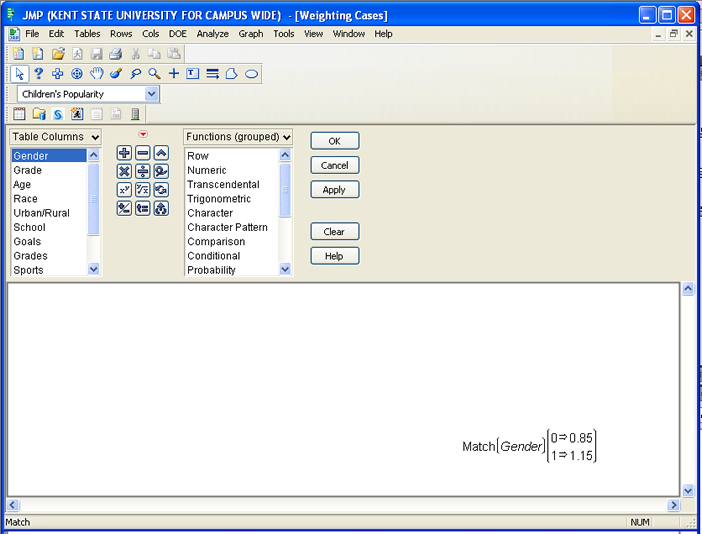
Task: Open the Cols menu
Action: 150,34
